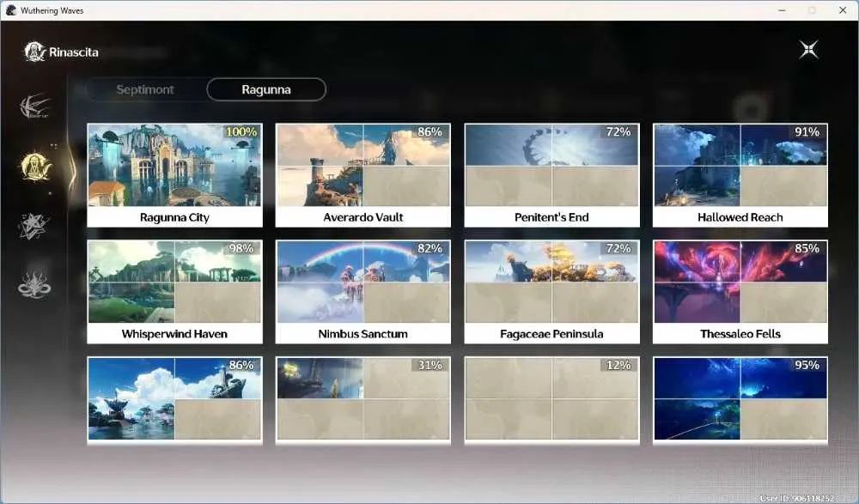Image resolution: width=859 pixels, height=504 pixels.
Task: Open the Ragunna City area card
Action: [174, 175]
